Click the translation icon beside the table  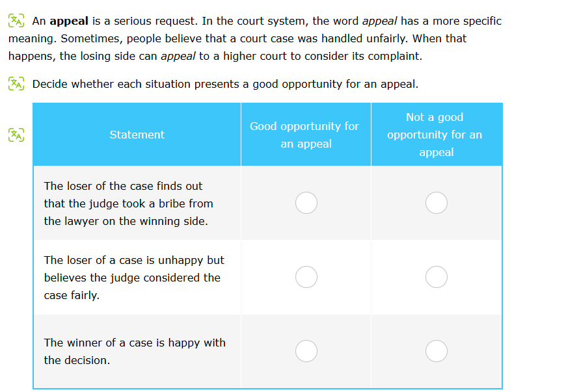click(x=14, y=135)
